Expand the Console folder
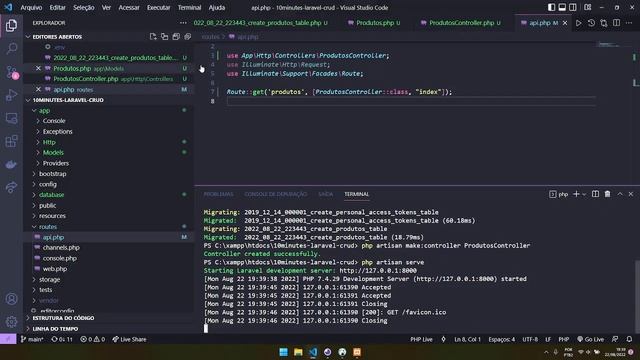This screenshot has height=360, width=640. (x=54, y=121)
